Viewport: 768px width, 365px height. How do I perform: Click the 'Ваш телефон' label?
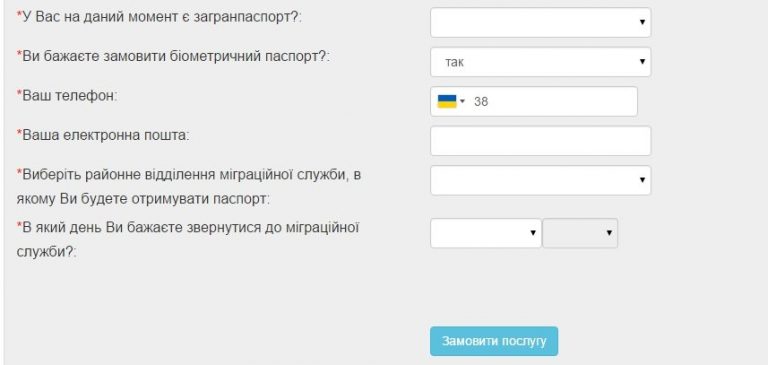coord(67,96)
